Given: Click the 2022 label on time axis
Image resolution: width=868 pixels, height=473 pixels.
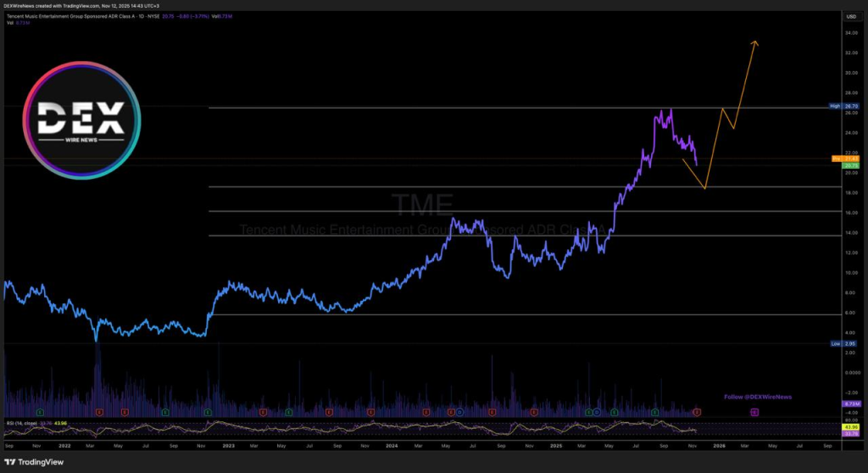Looking at the screenshot, I should (x=64, y=446).
